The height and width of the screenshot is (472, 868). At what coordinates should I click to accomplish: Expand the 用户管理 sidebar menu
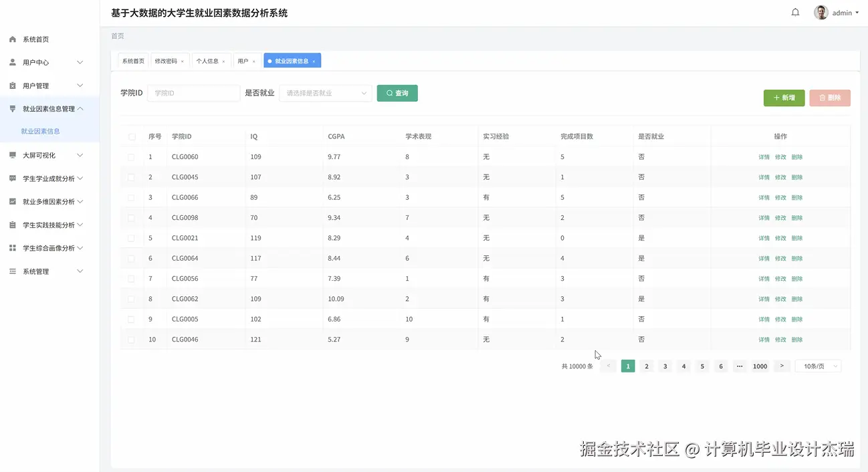pos(80,86)
